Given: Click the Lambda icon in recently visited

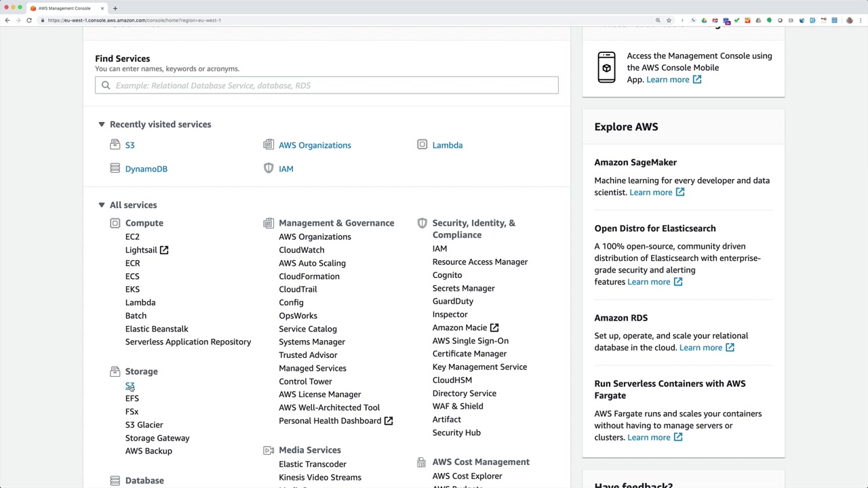Looking at the screenshot, I should click(x=422, y=145).
